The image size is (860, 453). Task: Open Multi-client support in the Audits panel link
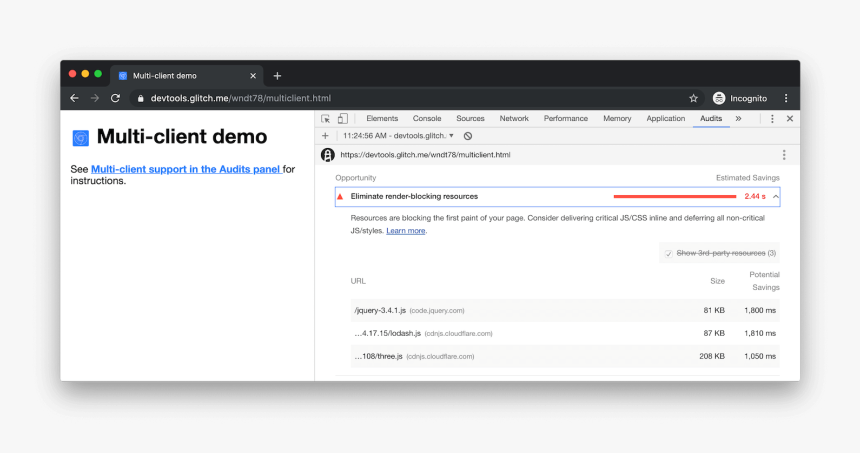point(186,169)
